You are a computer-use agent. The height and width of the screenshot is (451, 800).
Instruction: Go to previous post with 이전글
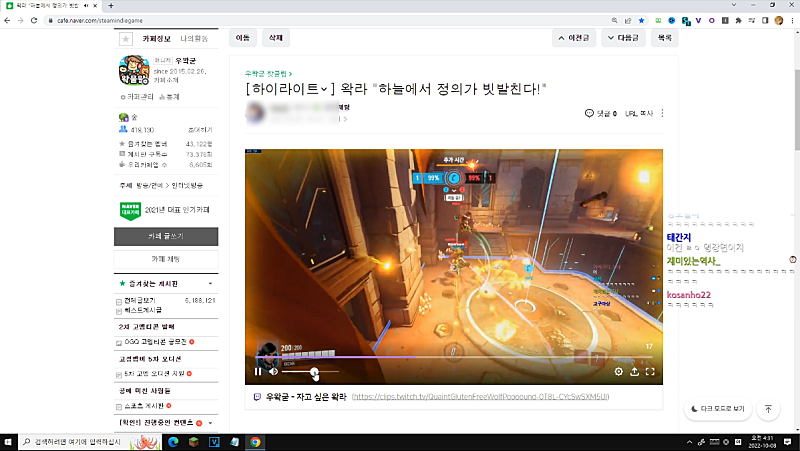pos(574,38)
